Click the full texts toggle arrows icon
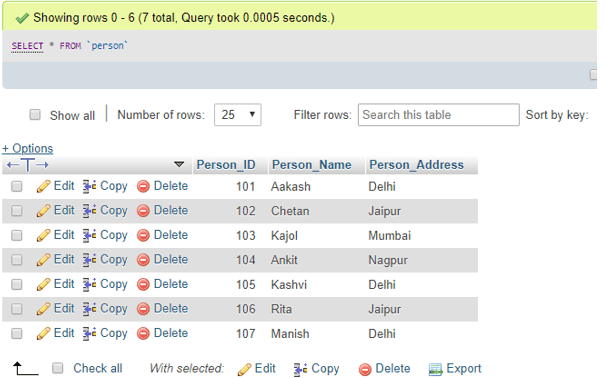Screen dimensions: 605x378 pos(28,165)
